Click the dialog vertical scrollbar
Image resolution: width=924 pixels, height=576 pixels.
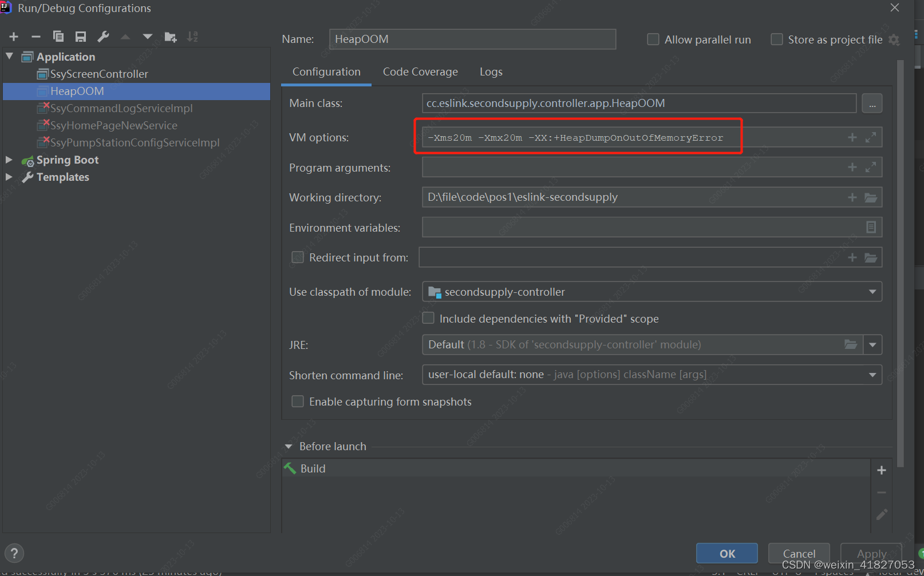(x=901, y=263)
